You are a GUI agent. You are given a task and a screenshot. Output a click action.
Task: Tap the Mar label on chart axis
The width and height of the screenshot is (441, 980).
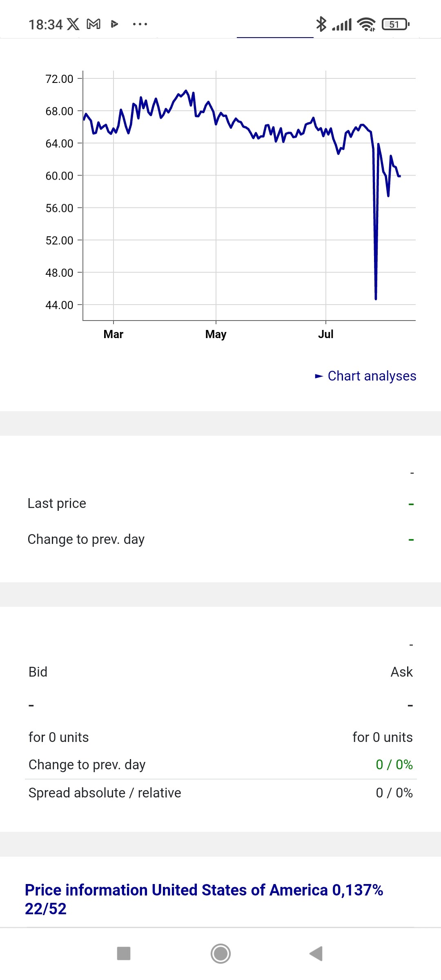pyautogui.click(x=114, y=334)
